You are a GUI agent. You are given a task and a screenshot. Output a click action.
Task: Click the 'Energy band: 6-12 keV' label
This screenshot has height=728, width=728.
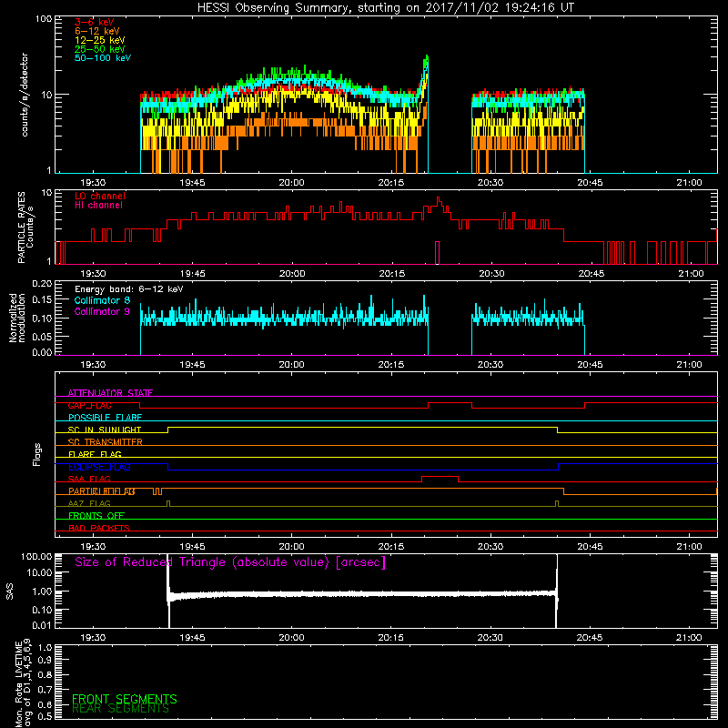[x=129, y=289]
